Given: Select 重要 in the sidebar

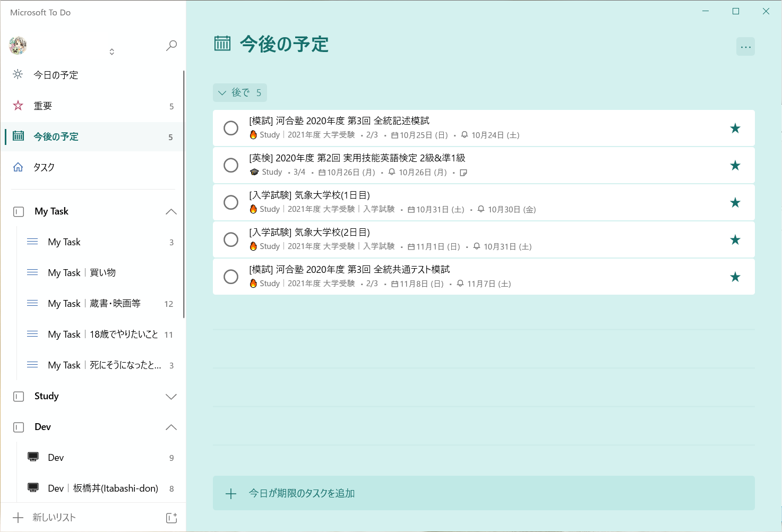Looking at the screenshot, I should click(43, 106).
